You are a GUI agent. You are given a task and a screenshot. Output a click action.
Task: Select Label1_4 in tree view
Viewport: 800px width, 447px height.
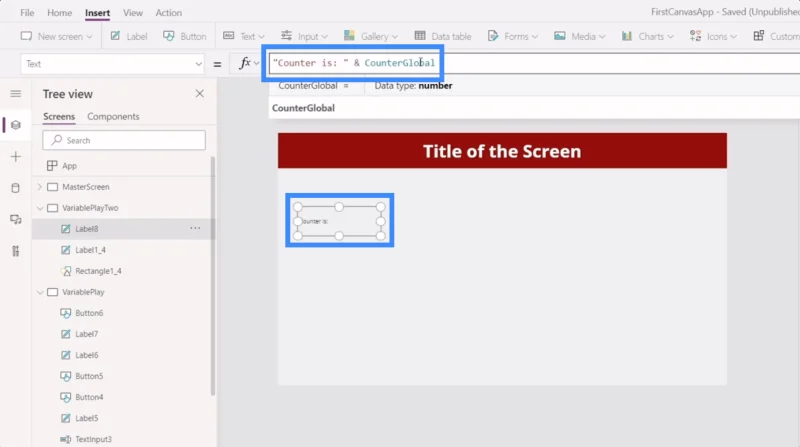pos(90,250)
